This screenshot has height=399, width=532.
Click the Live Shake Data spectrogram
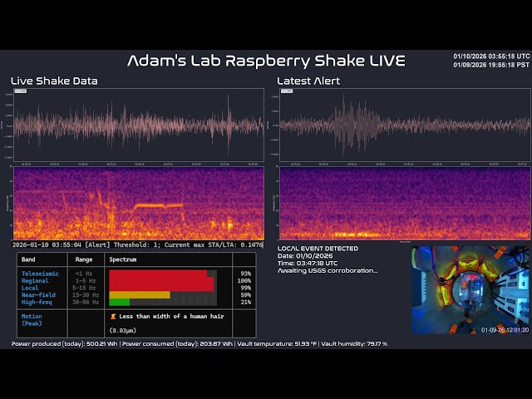click(139, 203)
